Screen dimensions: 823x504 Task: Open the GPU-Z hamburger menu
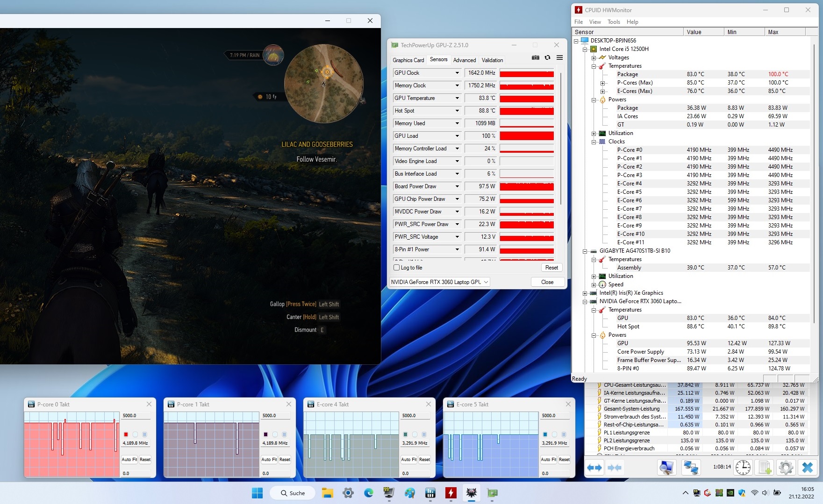559,57
